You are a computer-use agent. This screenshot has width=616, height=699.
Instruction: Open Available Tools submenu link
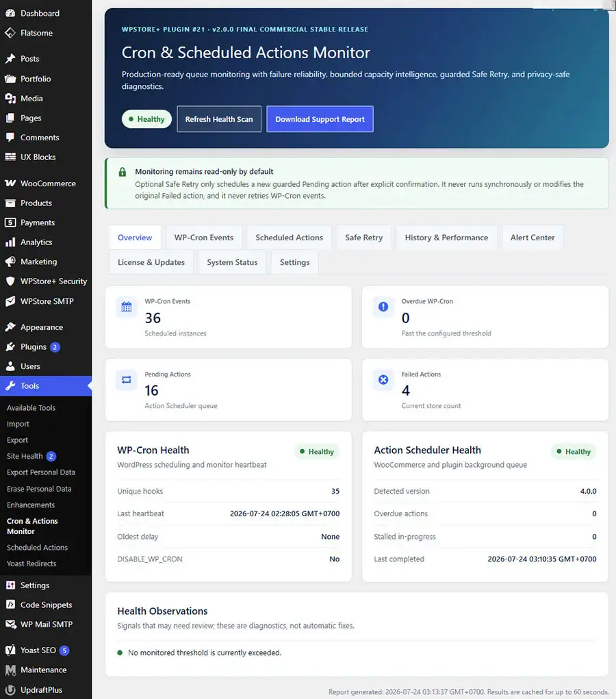(31, 408)
